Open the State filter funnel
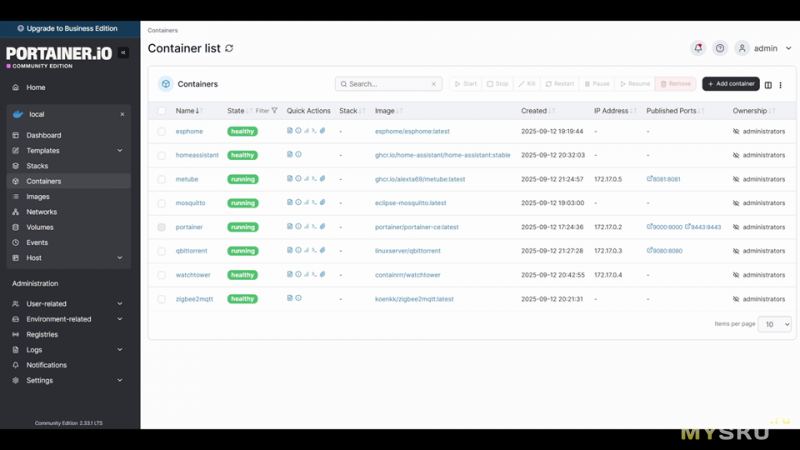Image resolution: width=800 pixels, height=450 pixels. point(274,110)
